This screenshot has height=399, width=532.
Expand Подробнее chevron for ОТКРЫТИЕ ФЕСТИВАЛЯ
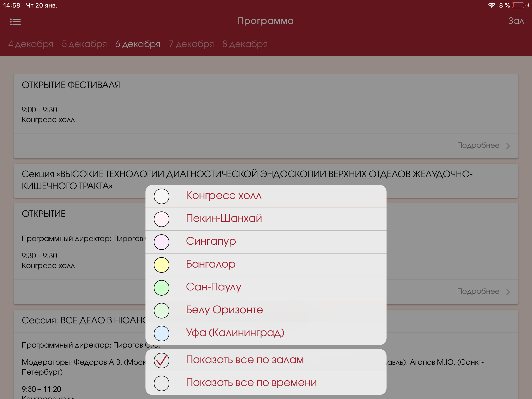click(508, 146)
